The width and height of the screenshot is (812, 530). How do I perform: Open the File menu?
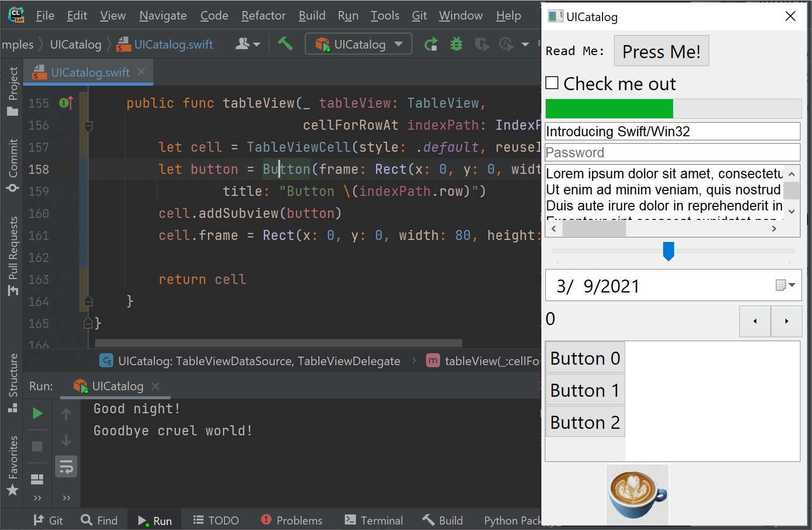click(x=45, y=16)
